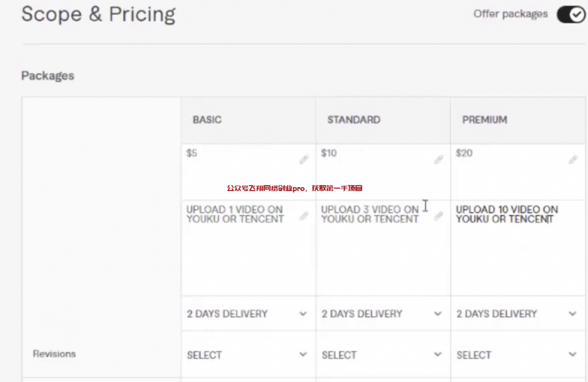Screen dimensions: 588x382
Task: Expand Standard revisions SELECT dropdown
Action: pos(382,355)
